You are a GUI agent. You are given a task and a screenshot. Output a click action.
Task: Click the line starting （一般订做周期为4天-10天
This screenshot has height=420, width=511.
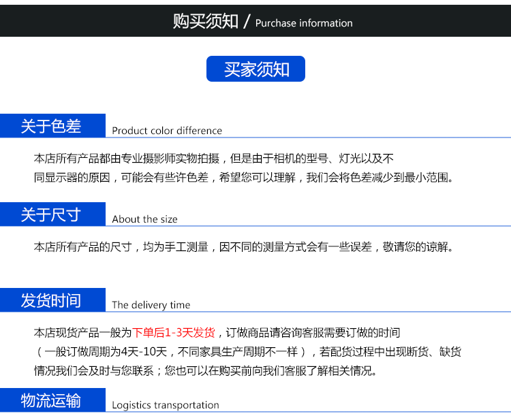click(248, 352)
